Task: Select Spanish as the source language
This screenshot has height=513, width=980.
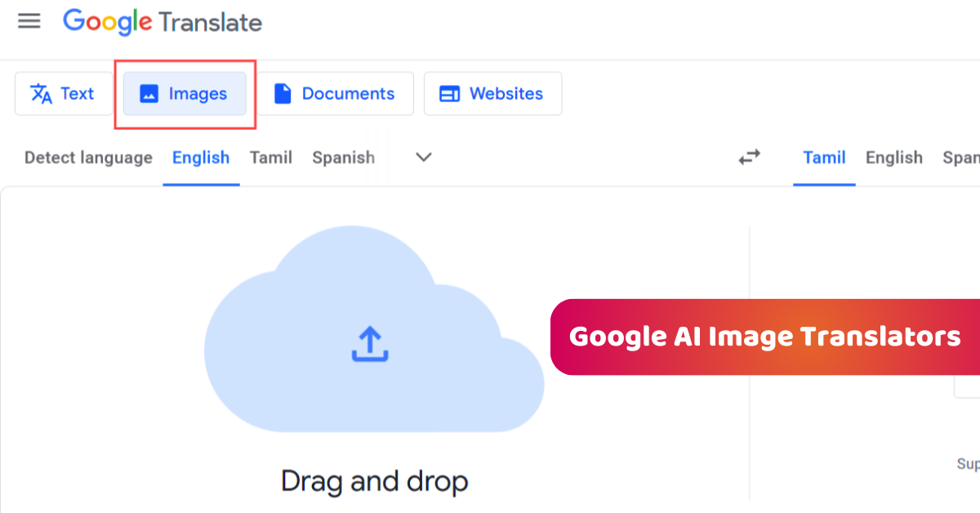Action: (343, 157)
